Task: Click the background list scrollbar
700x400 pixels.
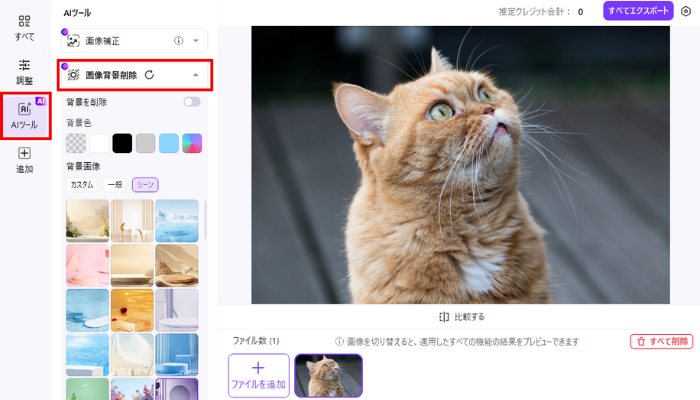Action: click(x=205, y=220)
